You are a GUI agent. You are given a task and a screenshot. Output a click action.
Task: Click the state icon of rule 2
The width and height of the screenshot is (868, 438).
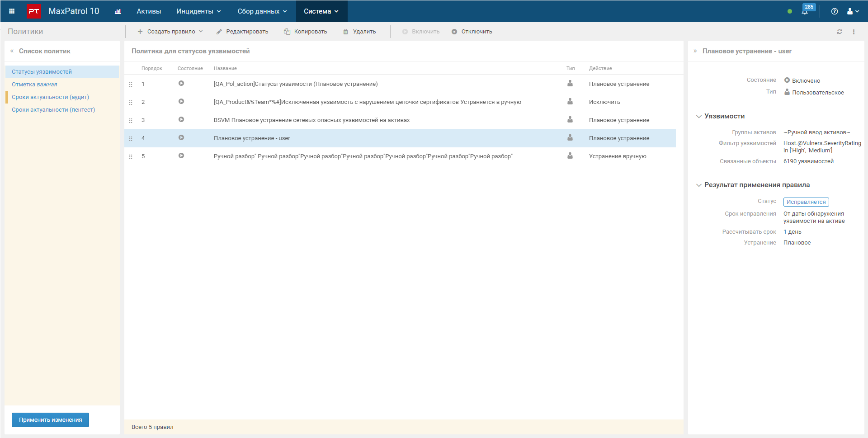tap(181, 101)
